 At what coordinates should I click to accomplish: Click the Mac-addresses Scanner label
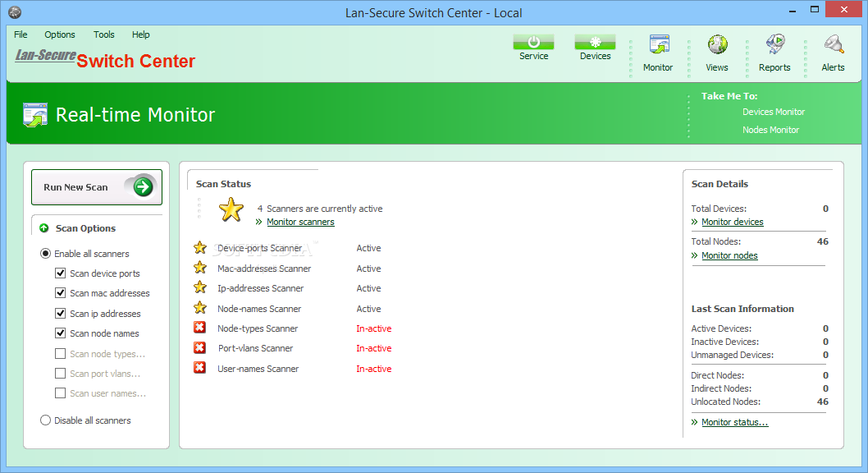pos(264,269)
